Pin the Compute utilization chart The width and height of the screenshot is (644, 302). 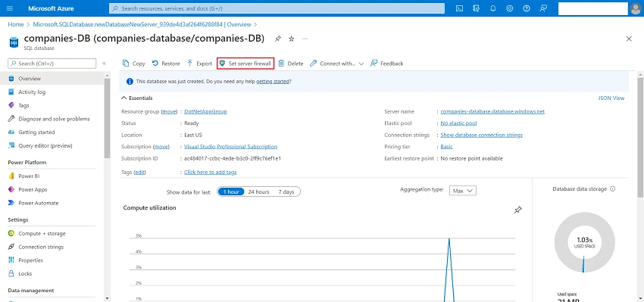point(518,210)
